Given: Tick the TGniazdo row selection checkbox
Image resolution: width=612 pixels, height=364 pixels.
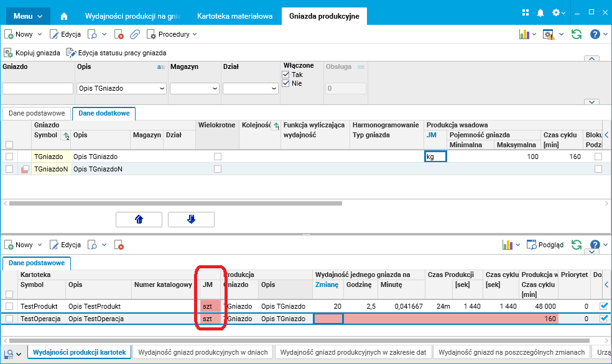Looking at the screenshot, I should (9, 157).
